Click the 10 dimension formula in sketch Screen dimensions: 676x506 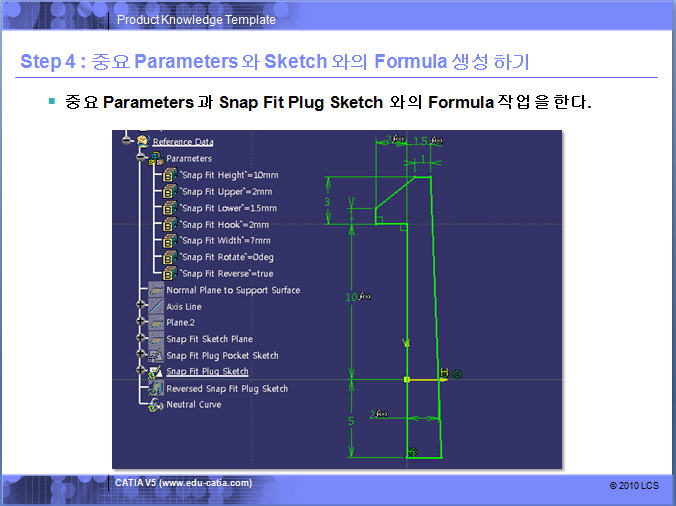358,298
